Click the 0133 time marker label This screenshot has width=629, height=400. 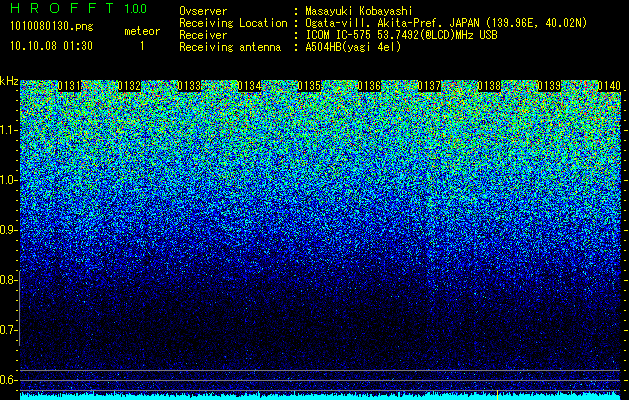click(x=189, y=86)
